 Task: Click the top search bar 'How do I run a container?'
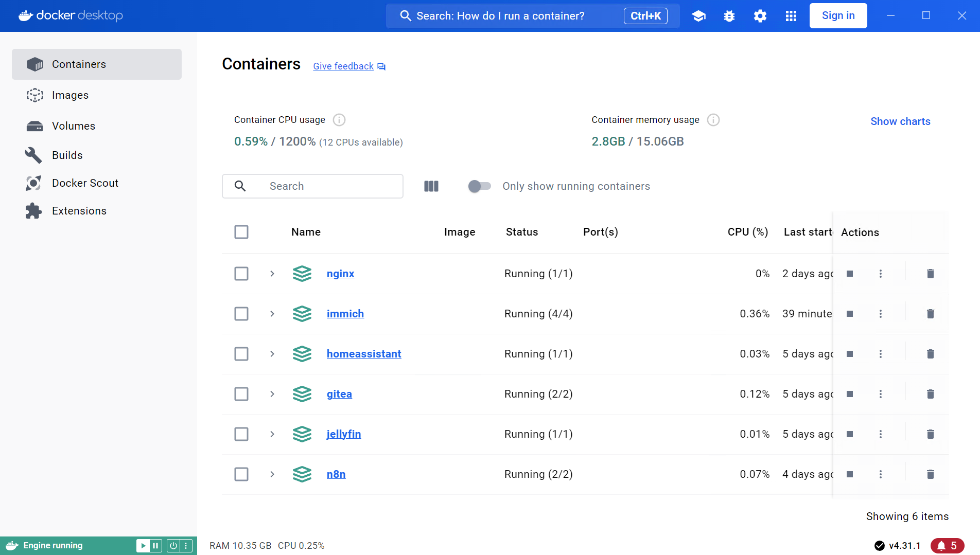tap(533, 16)
